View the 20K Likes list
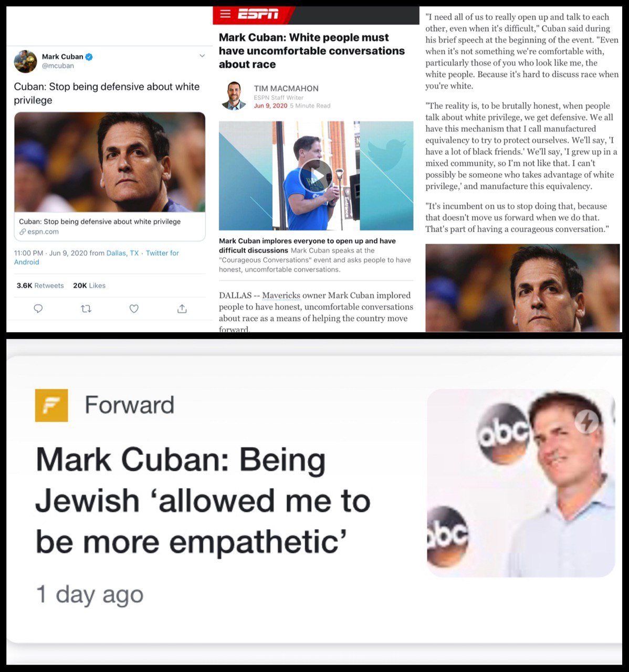The height and width of the screenshot is (672, 629). pyautogui.click(x=89, y=286)
